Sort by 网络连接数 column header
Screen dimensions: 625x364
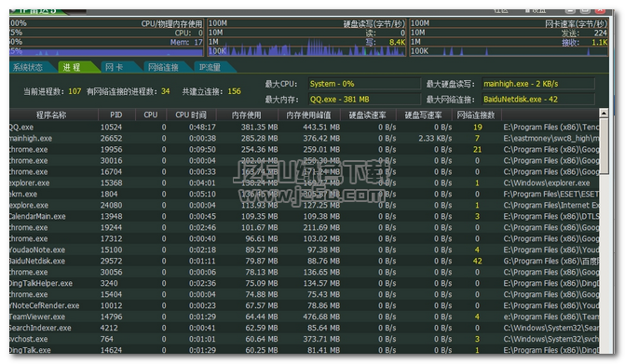476,115
